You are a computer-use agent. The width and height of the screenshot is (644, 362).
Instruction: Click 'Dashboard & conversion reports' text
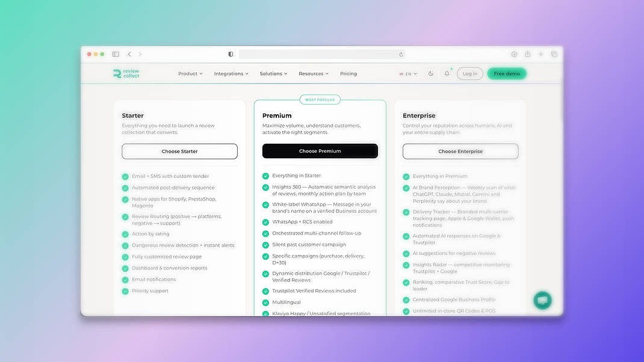(x=170, y=268)
